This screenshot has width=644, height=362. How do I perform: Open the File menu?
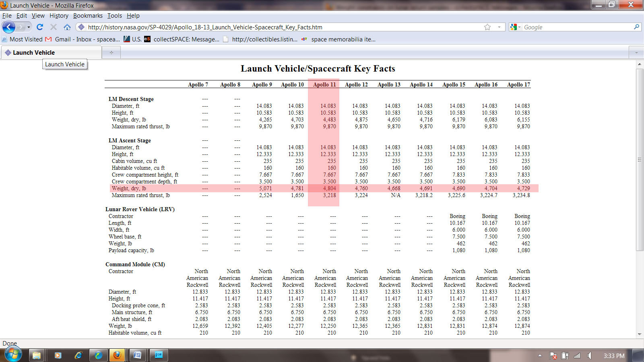click(7, 16)
